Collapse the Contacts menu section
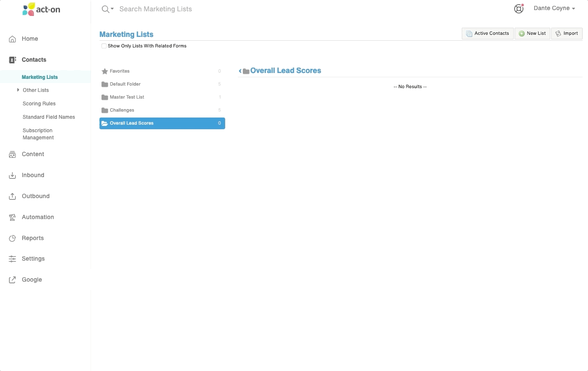This screenshot has width=588, height=371. click(x=34, y=60)
